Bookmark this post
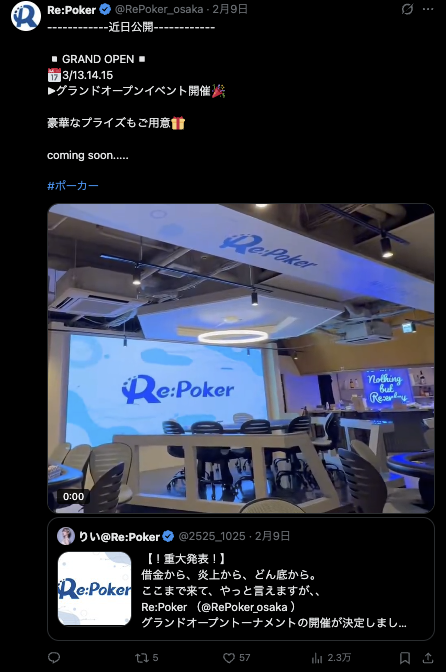The image size is (446, 672). 405,657
